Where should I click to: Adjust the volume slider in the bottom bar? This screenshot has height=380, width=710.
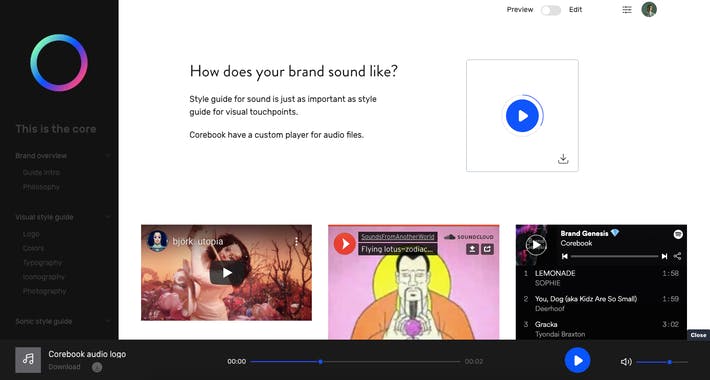pyautogui.click(x=662, y=362)
